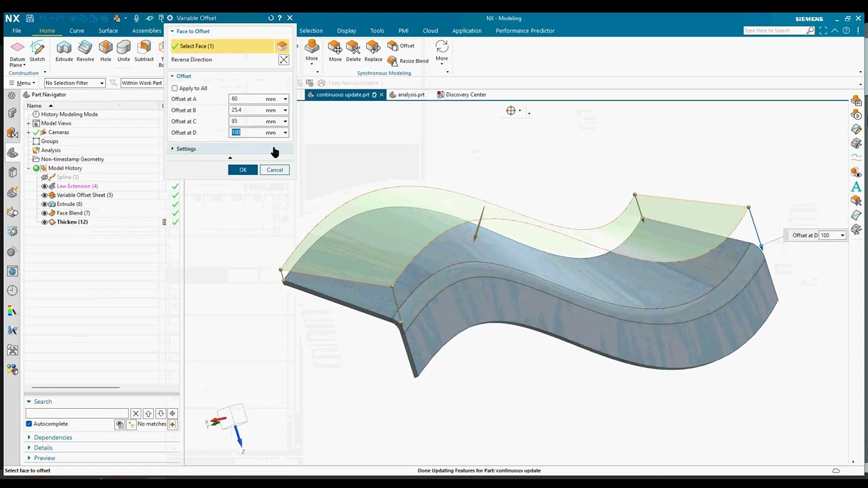Hide the Extrude (6) feature
868x488 pixels.
coord(44,204)
